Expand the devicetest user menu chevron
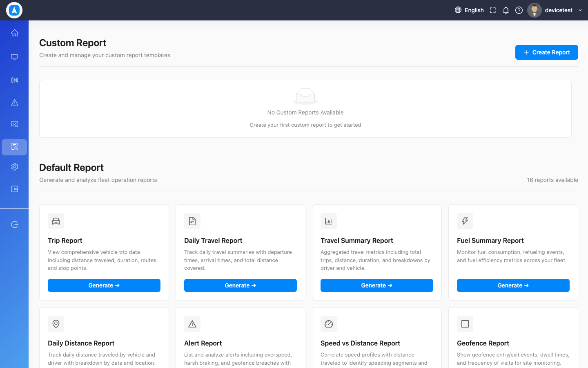This screenshot has width=588, height=368. pos(580,10)
